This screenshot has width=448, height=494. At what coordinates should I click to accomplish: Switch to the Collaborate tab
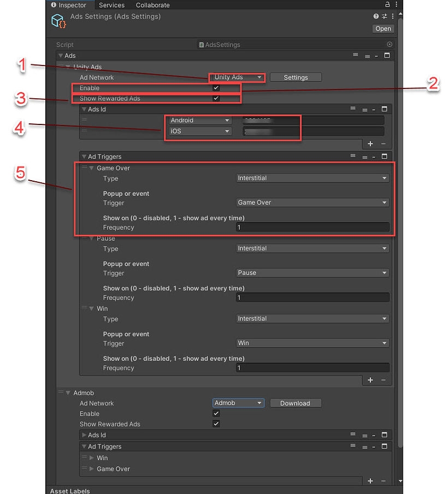(152, 5)
